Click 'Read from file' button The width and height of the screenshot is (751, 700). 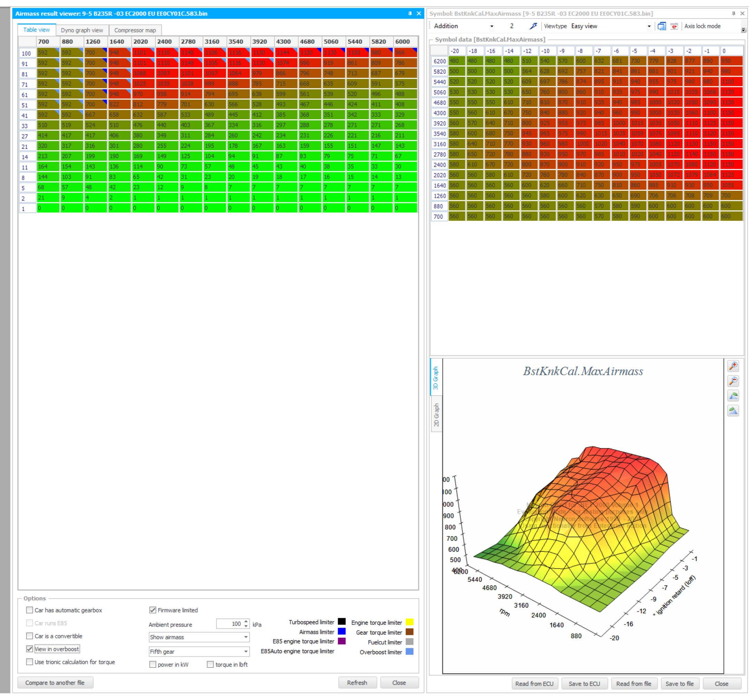point(634,684)
